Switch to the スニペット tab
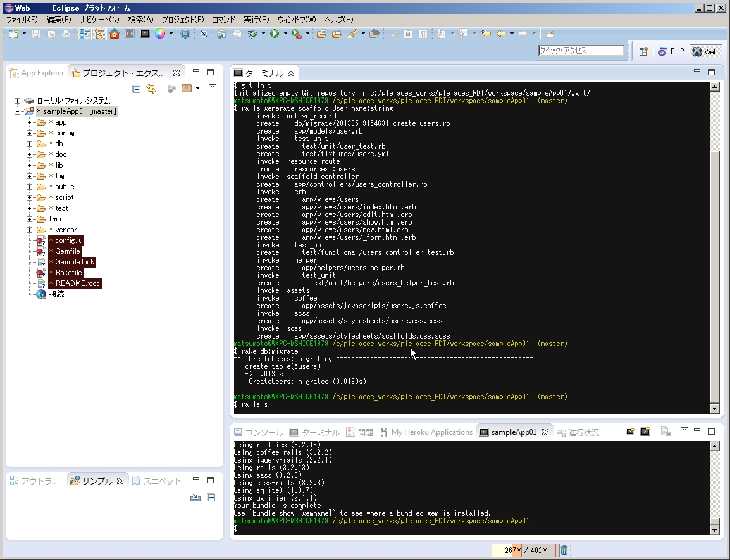The image size is (730, 560). click(157, 482)
